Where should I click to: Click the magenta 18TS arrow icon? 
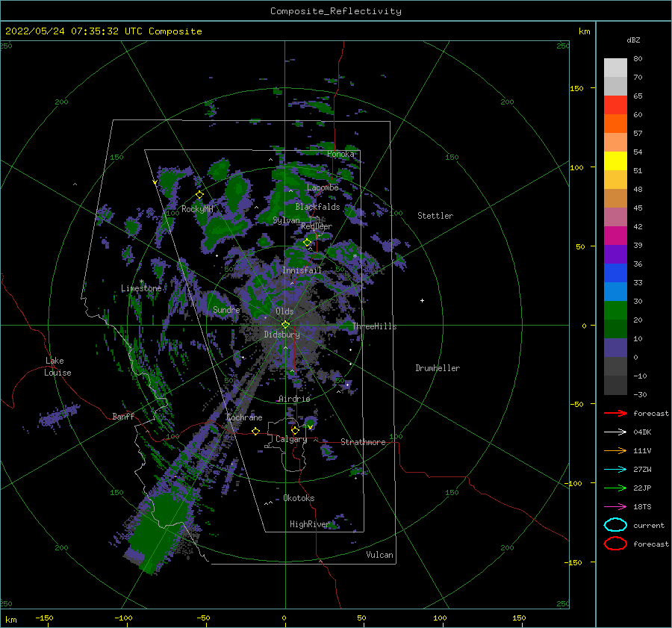tap(615, 507)
